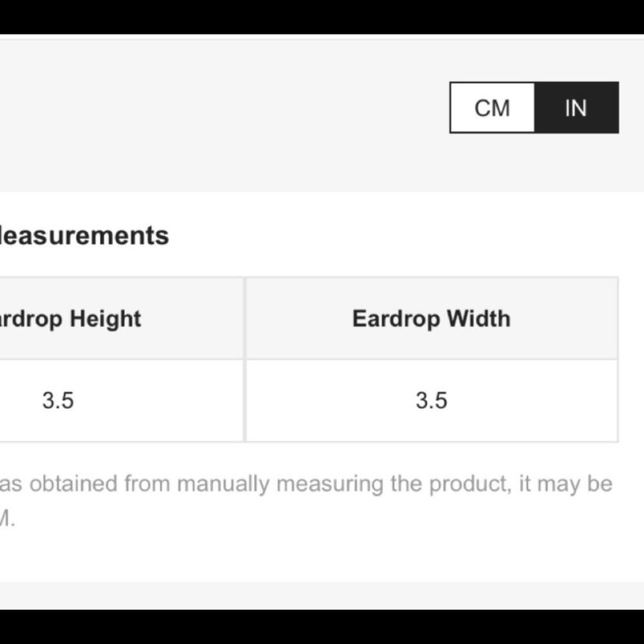Viewport: 644px width, 644px height.
Task: Click the gray strip below the disclaimer text
Action: point(322,595)
